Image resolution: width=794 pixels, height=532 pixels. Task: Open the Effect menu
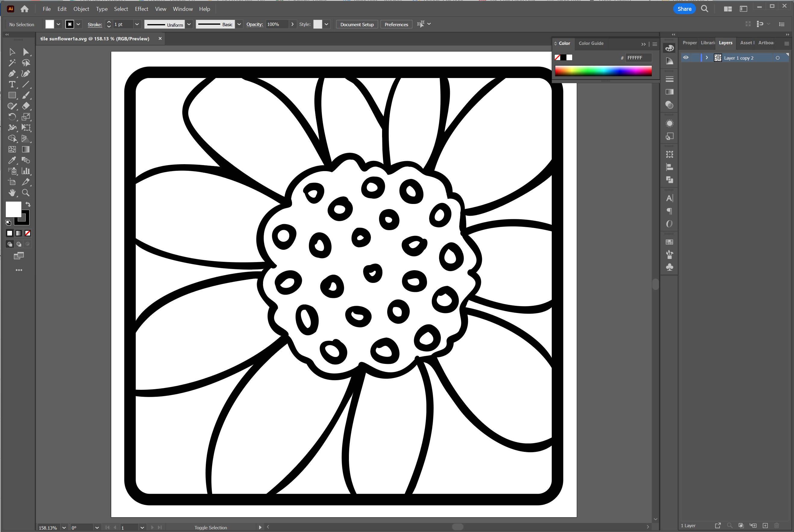tap(141, 8)
